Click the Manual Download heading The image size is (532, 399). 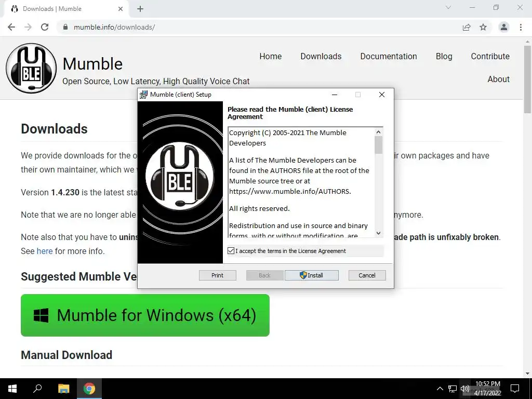pos(66,355)
